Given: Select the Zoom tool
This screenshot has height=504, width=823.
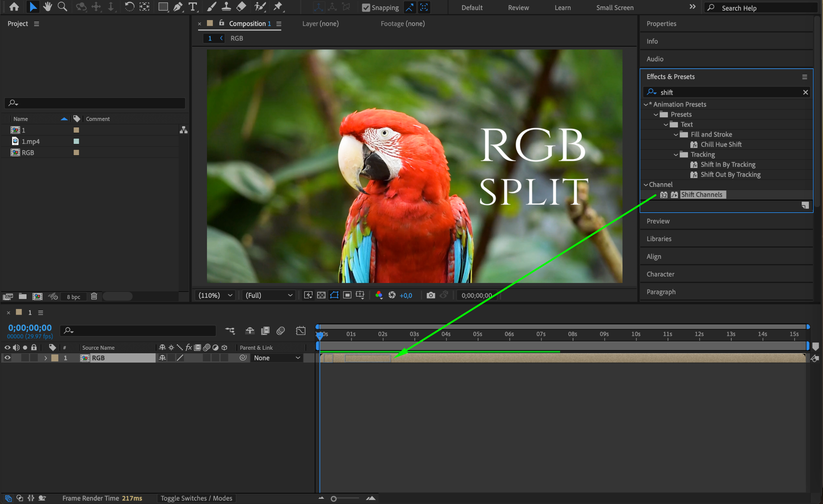Looking at the screenshot, I should point(62,6).
